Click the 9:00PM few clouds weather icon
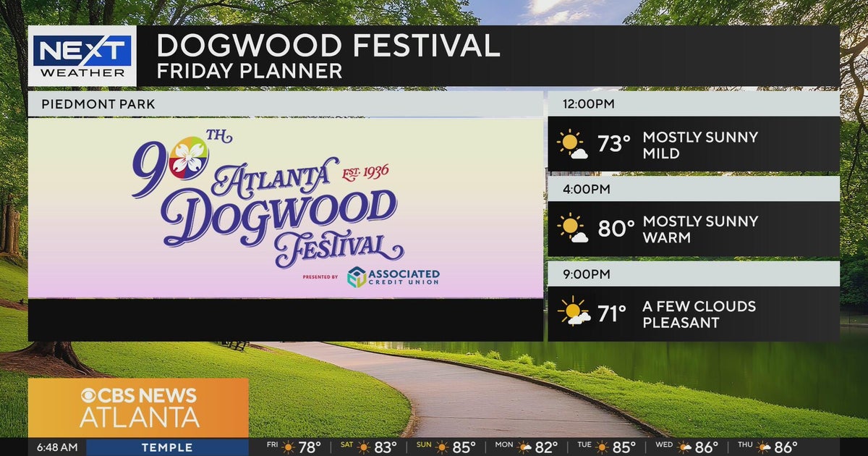This screenshot has height=456, width=868. (573, 313)
